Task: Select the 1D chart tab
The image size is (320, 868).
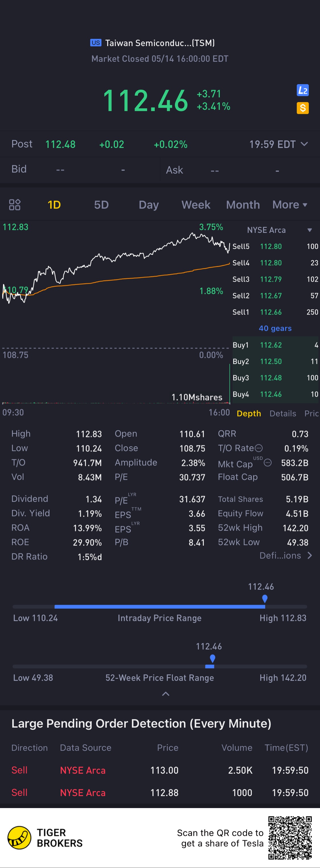Action: [x=54, y=205]
